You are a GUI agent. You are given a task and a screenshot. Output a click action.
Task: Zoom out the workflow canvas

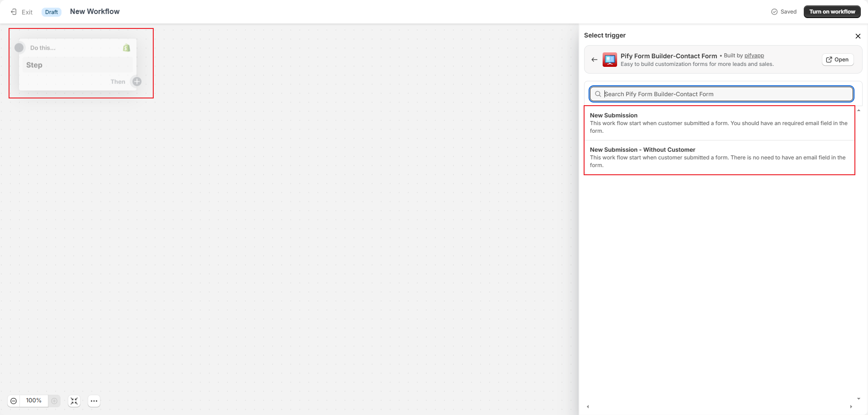click(14, 401)
